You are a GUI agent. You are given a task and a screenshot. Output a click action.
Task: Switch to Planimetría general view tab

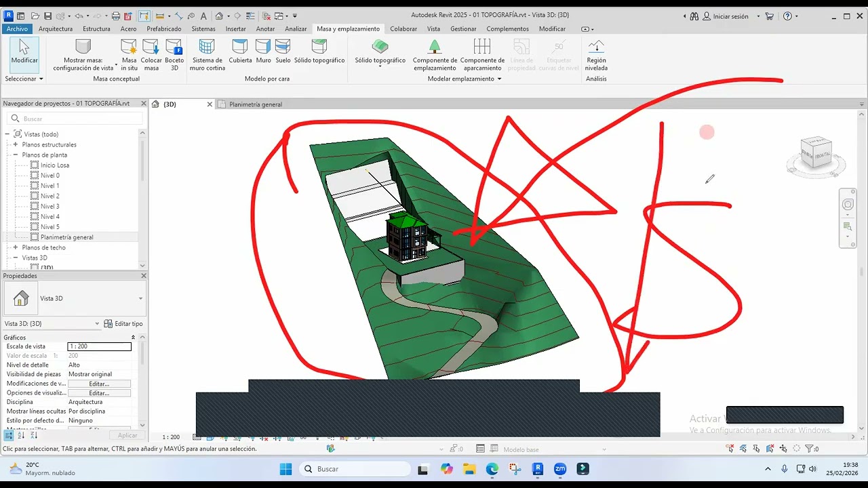tap(256, 104)
